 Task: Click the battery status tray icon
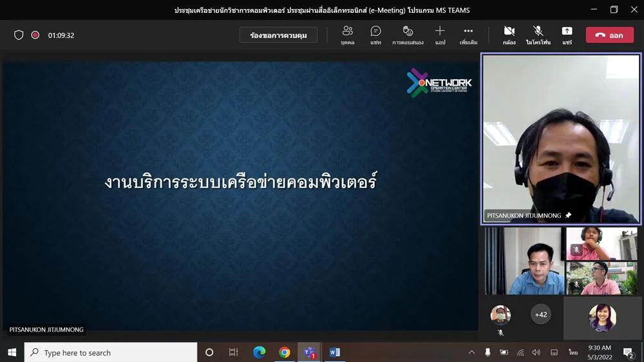pos(504,352)
